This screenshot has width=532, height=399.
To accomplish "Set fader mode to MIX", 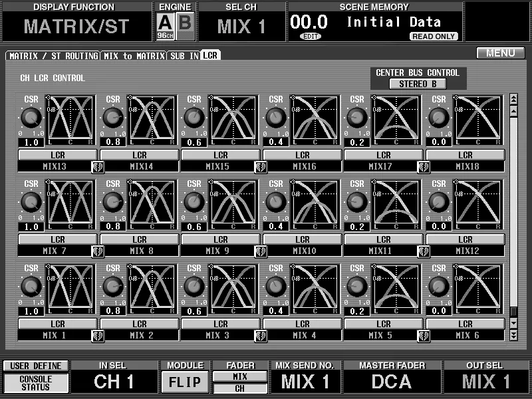I will pyautogui.click(x=240, y=376).
